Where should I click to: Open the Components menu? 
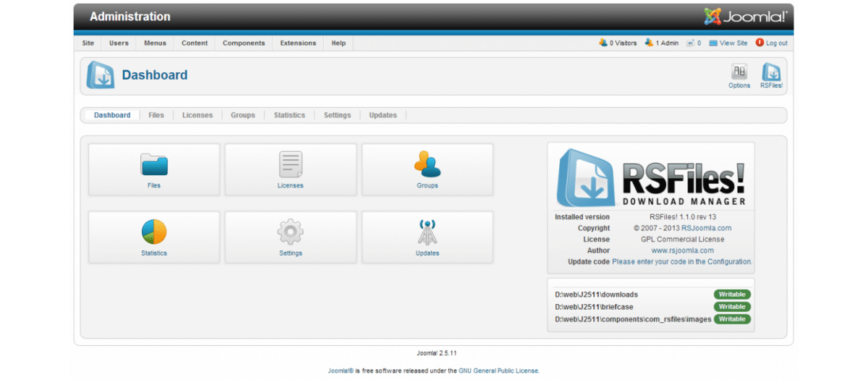(x=244, y=43)
